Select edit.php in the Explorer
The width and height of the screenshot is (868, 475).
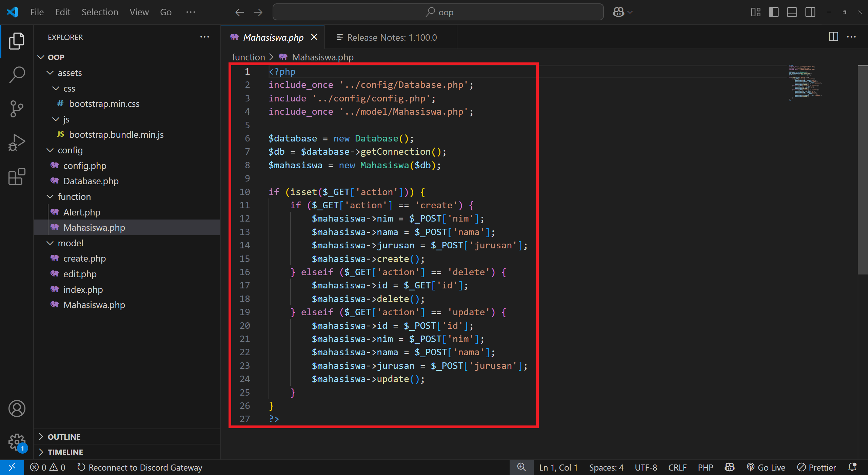point(80,274)
